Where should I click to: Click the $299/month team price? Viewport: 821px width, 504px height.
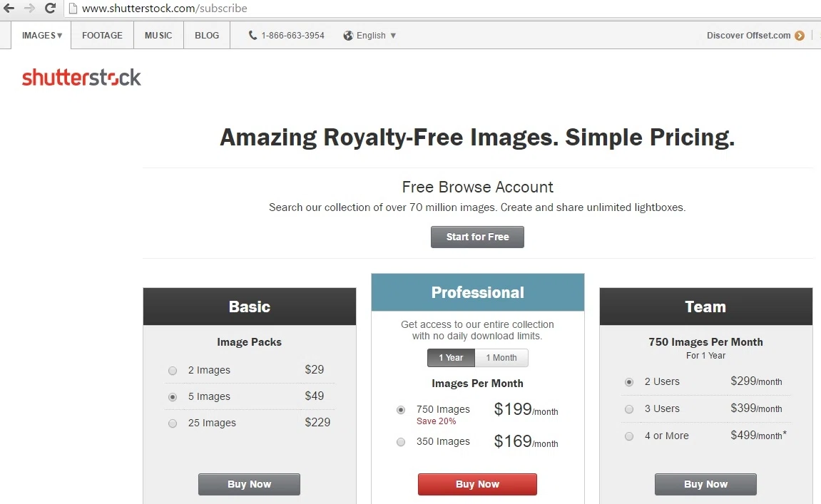coord(756,381)
